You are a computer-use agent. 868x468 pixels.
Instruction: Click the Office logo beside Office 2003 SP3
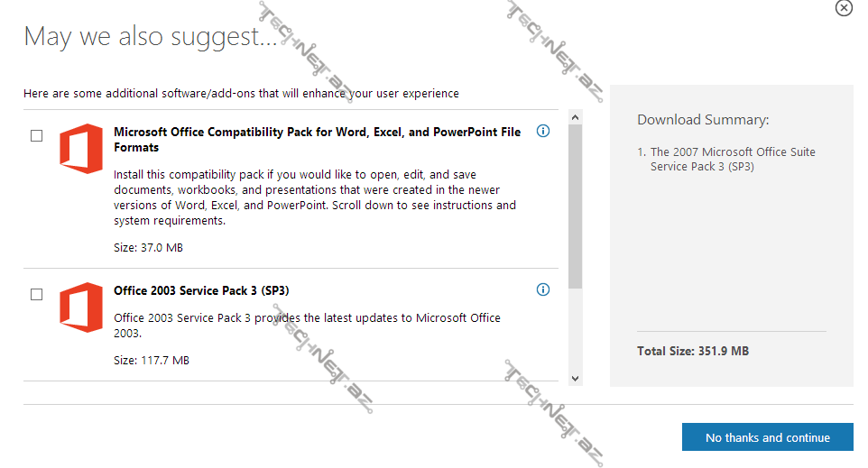[80, 307]
